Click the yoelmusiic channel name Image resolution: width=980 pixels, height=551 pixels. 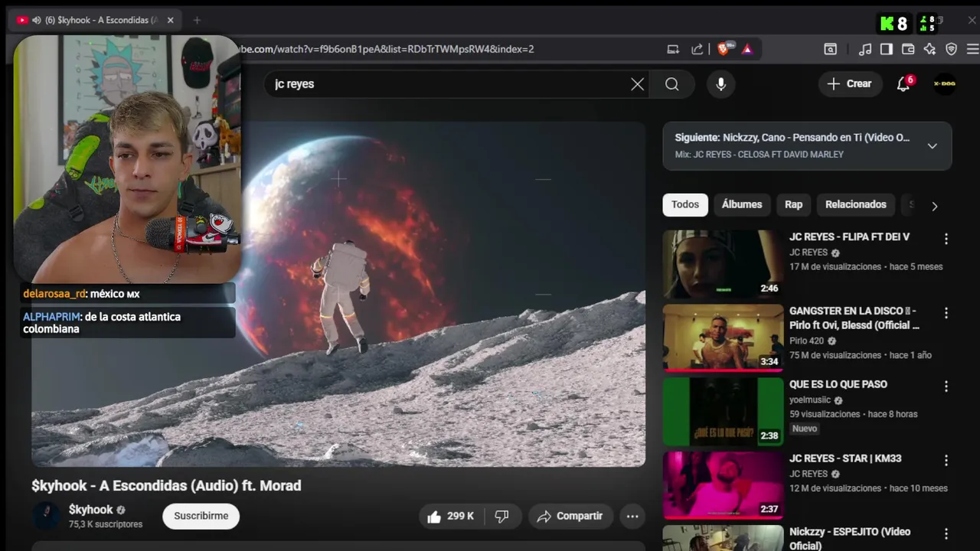810,399
